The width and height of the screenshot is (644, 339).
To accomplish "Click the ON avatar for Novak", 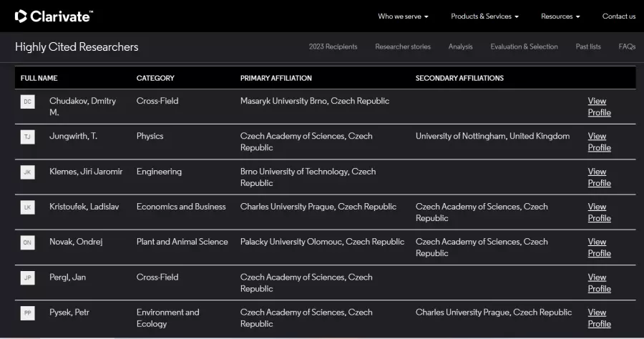I will [27, 242].
